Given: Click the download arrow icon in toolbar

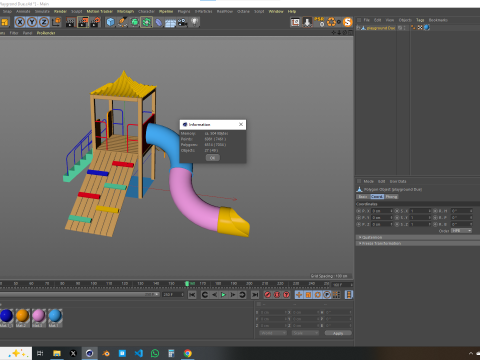Looking at the screenshot, I should [307, 22].
